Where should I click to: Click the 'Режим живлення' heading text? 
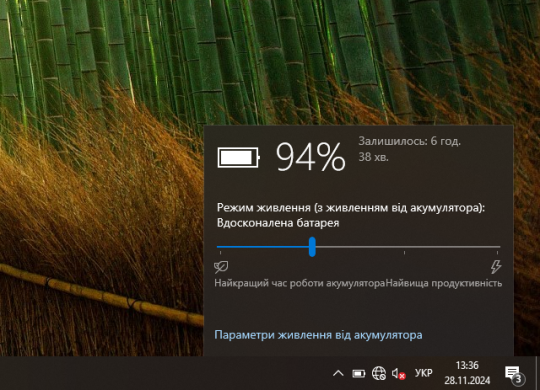tap(351, 208)
